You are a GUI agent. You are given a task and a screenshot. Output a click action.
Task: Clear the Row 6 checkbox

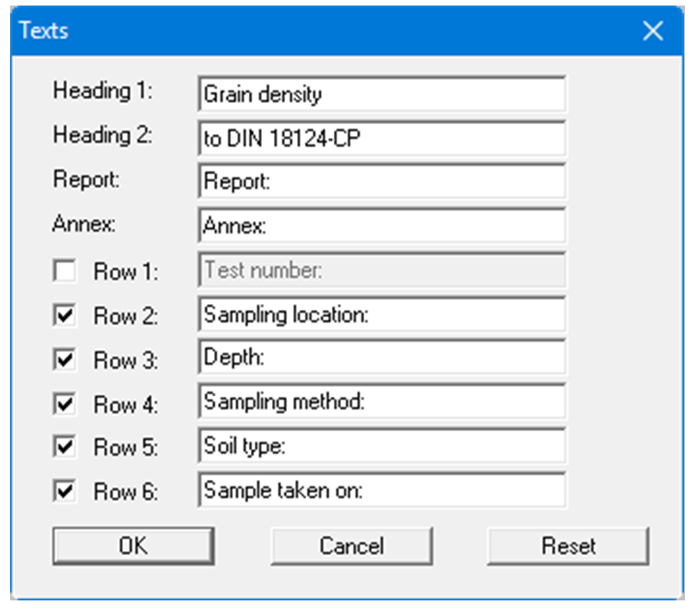click(64, 492)
